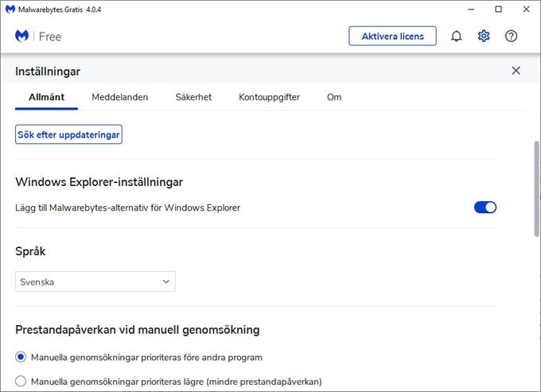Close the Inställningar settings panel

tap(516, 71)
